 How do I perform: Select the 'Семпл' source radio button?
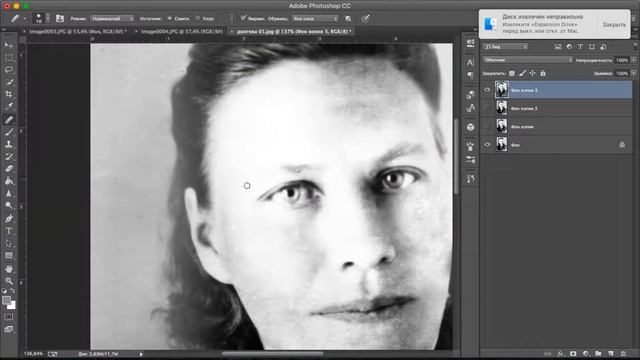[169, 18]
